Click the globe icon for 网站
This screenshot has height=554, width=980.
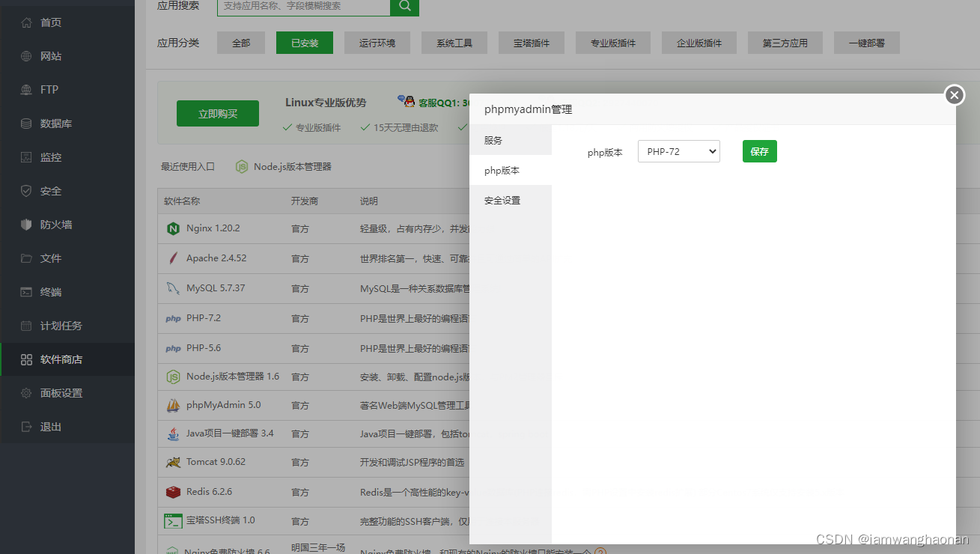[26, 56]
